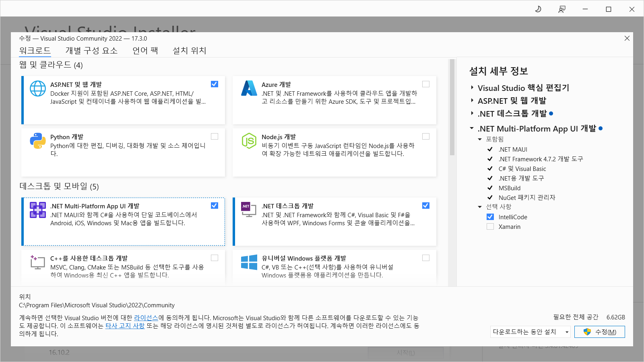Click the ASP.NET globe workload icon
This screenshot has height=362, width=644.
(38, 88)
